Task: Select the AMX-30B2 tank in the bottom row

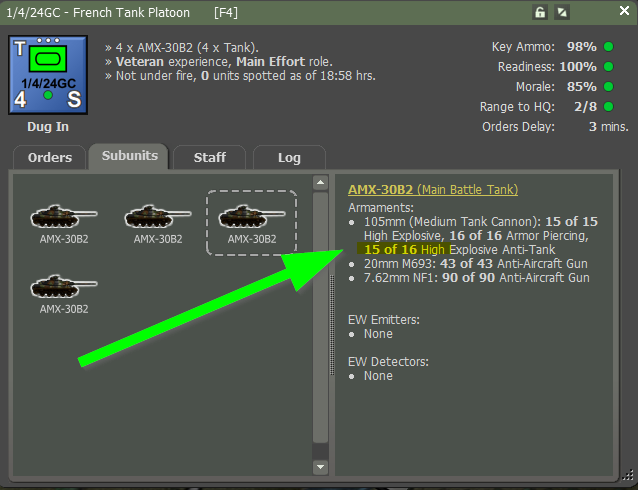Action: coord(64,294)
